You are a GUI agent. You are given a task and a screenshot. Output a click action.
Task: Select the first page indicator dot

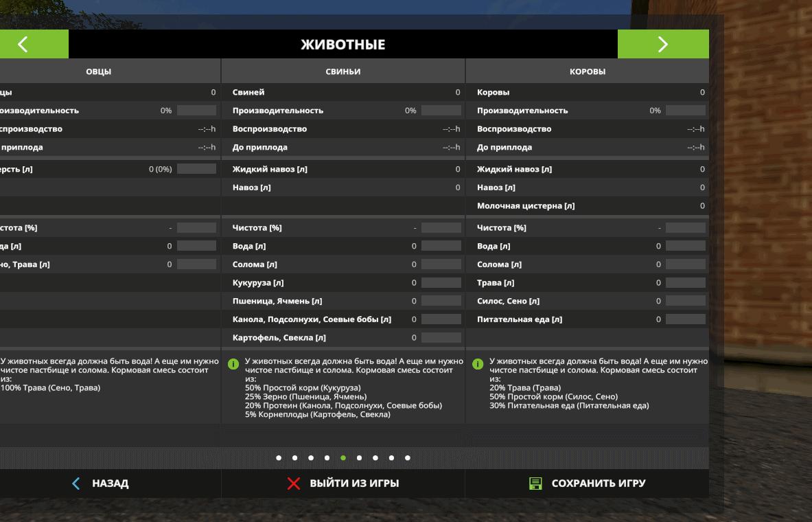[x=279, y=458]
